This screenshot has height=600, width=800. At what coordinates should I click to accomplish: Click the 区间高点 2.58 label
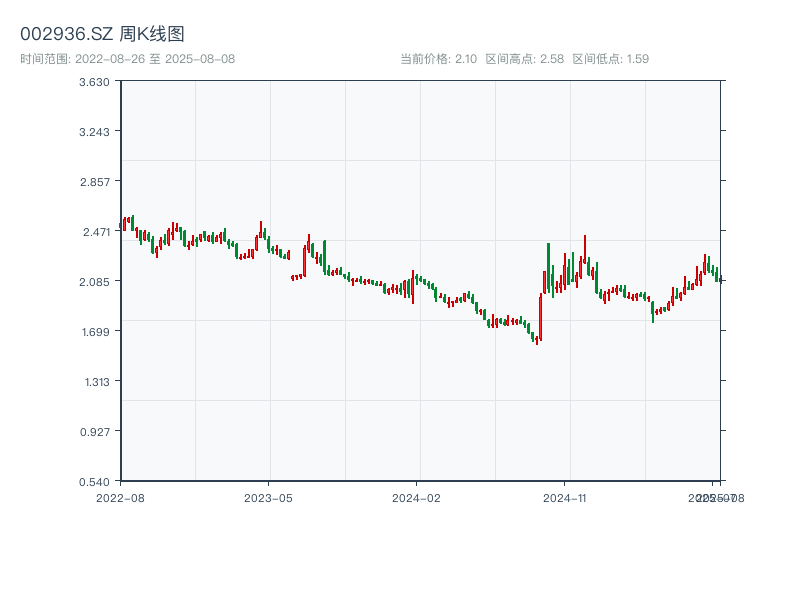[x=524, y=59]
